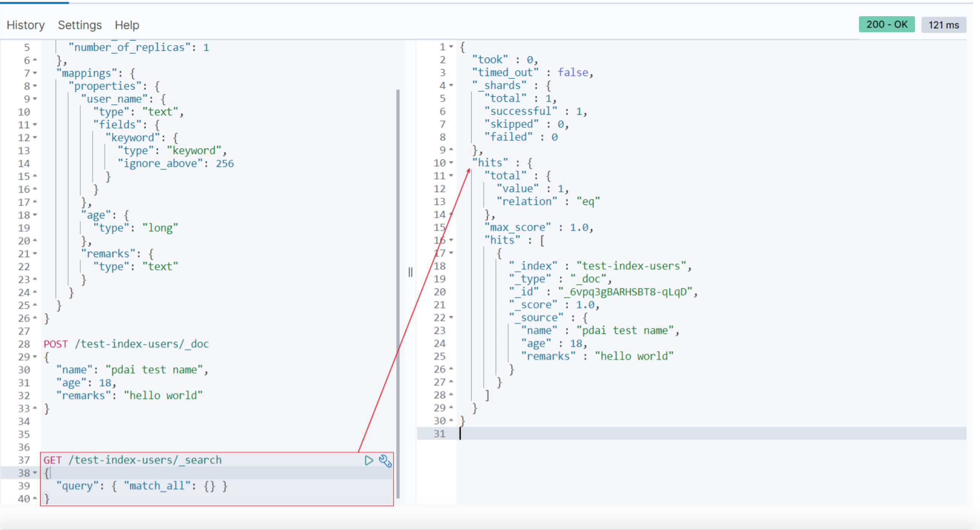This screenshot has width=980, height=530.
Task: Open the History menu
Action: 26,25
